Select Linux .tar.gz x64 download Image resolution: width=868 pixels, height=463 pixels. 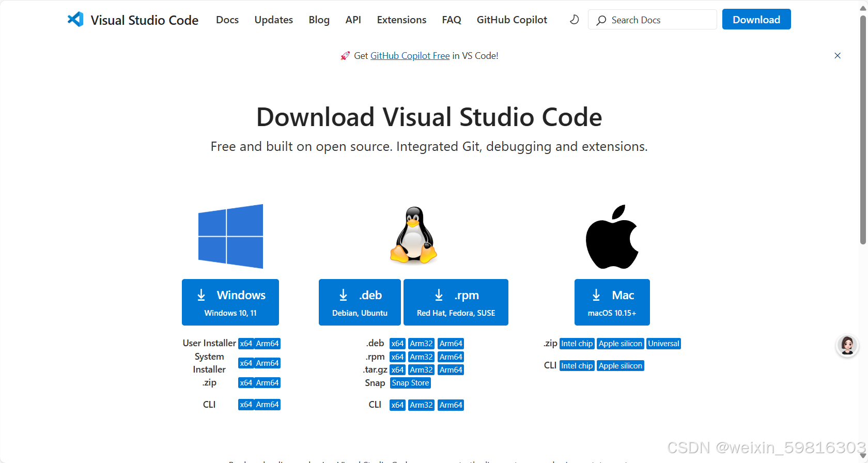pyautogui.click(x=397, y=370)
